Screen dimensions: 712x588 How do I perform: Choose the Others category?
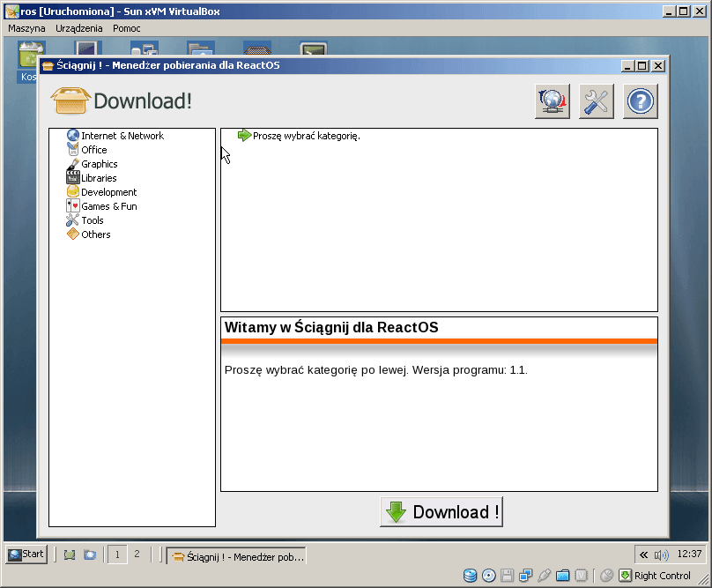click(95, 234)
